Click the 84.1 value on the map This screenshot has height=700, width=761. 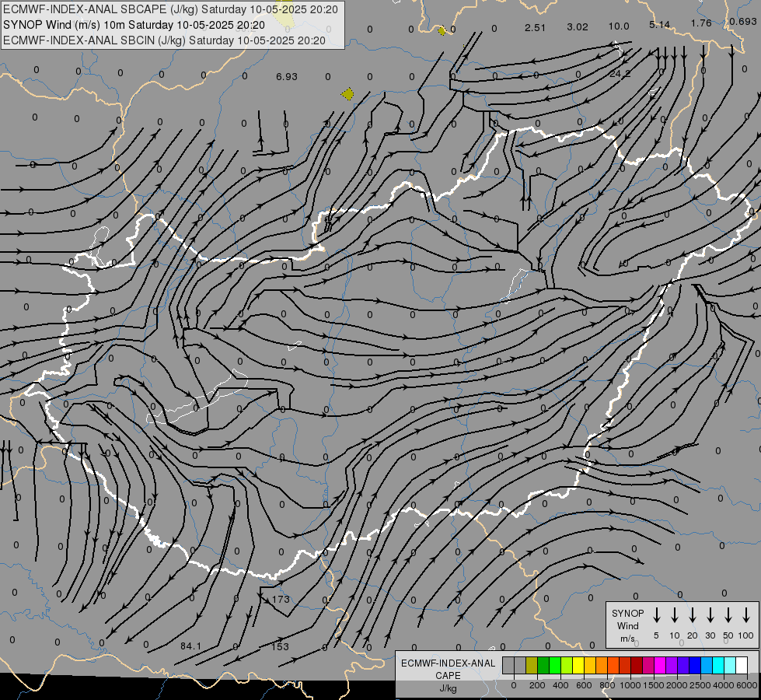click(190, 646)
